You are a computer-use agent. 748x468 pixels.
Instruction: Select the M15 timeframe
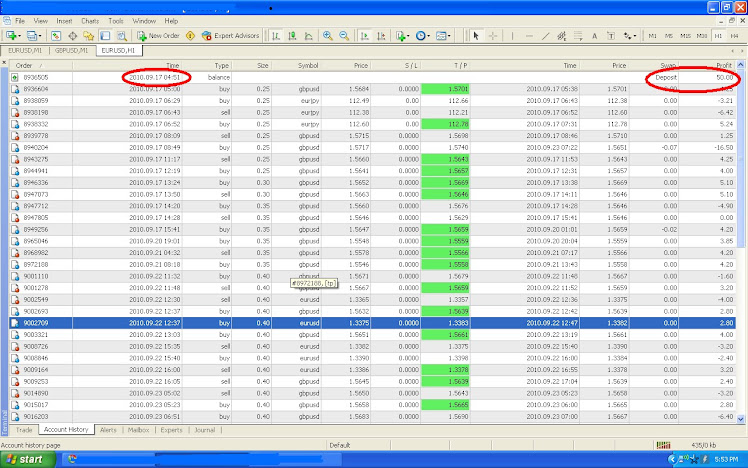coord(685,36)
